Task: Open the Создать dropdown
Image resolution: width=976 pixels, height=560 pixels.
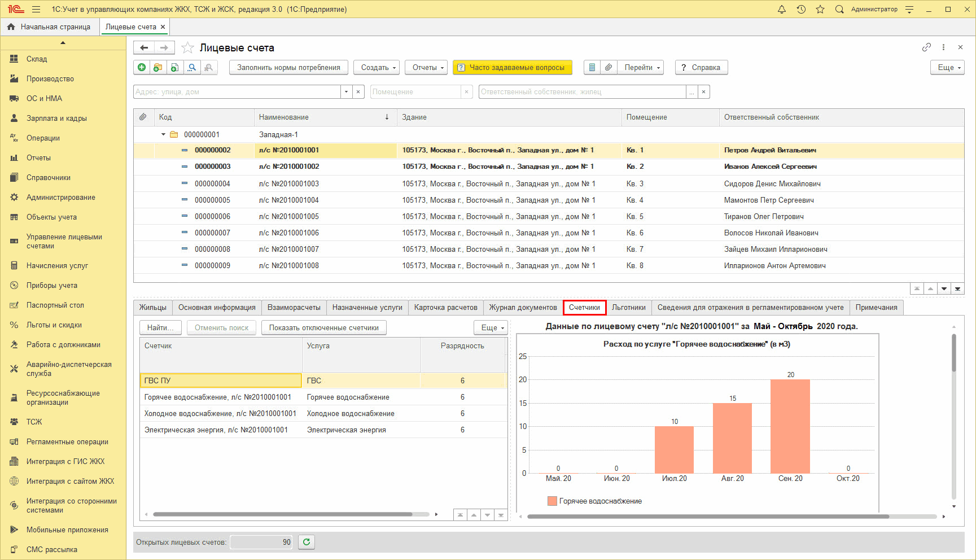Action: tap(377, 67)
